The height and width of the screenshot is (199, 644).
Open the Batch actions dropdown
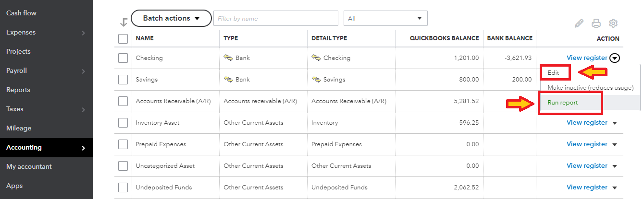(171, 18)
